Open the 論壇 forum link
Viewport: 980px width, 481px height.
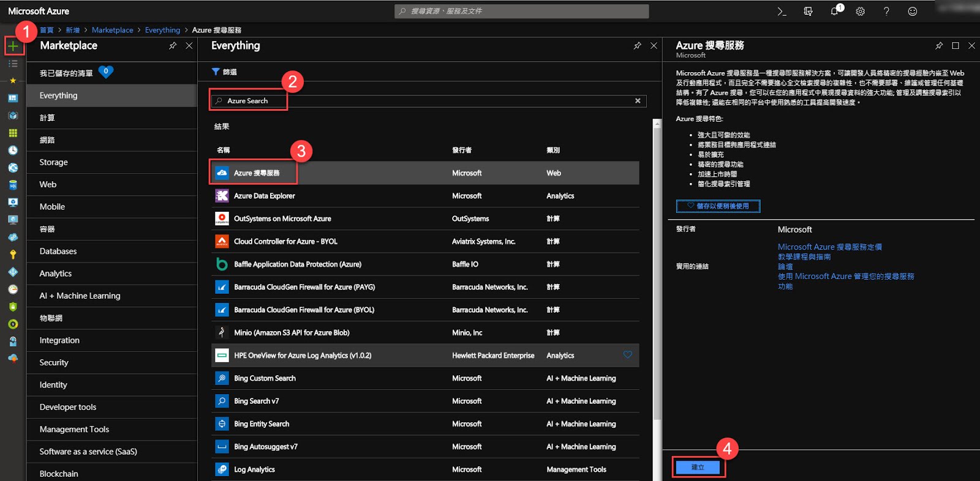[x=785, y=266]
